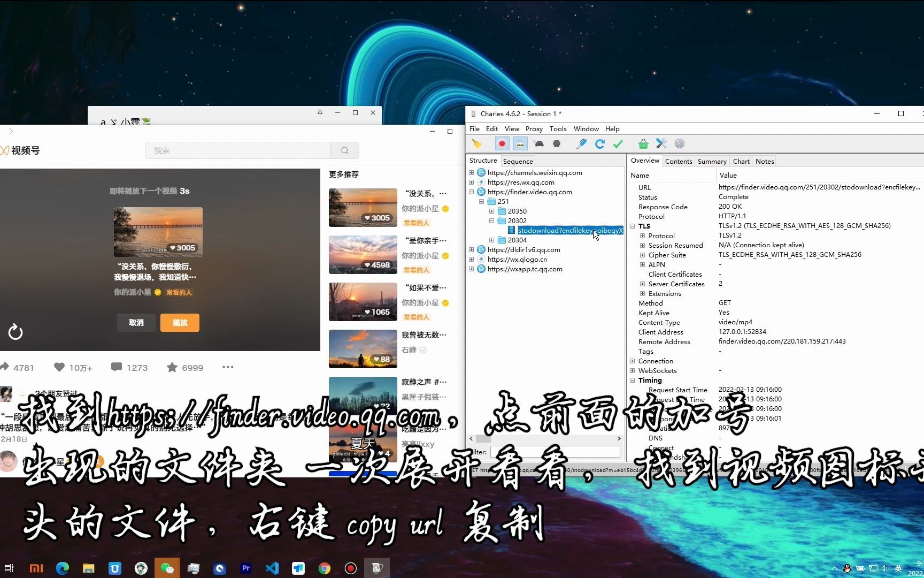Click the 取消 cancel button on video
Image resolution: width=924 pixels, height=578 pixels.
(136, 323)
